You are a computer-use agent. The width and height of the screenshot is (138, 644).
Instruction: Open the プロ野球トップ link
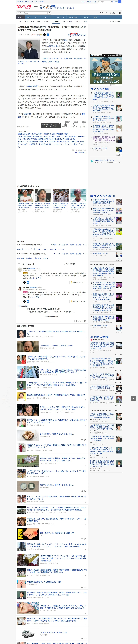coord(56,245)
